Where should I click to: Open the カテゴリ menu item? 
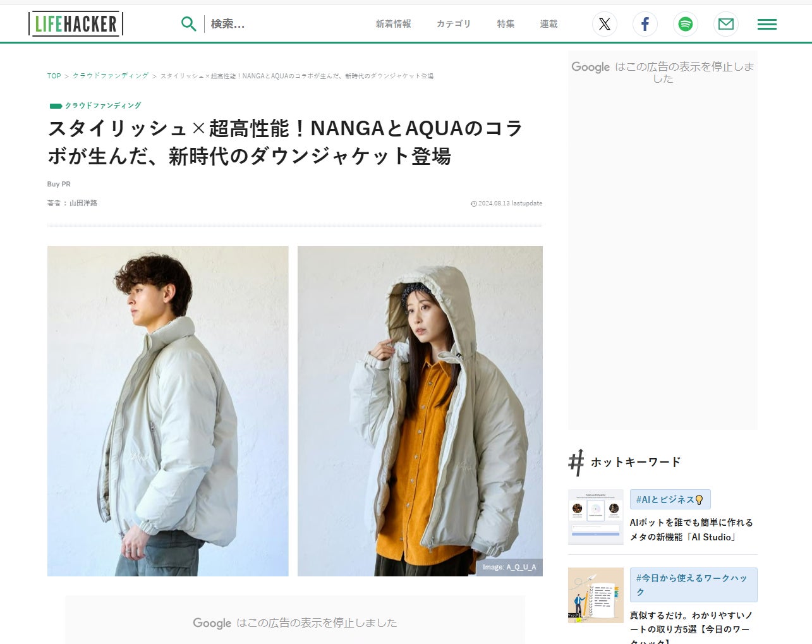pyautogui.click(x=454, y=24)
